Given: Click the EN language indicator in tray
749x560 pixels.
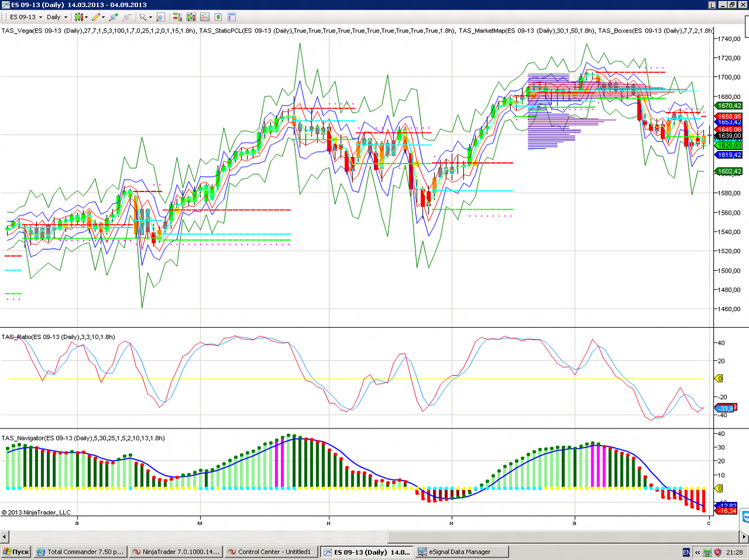Looking at the screenshot, I should (x=686, y=552).
